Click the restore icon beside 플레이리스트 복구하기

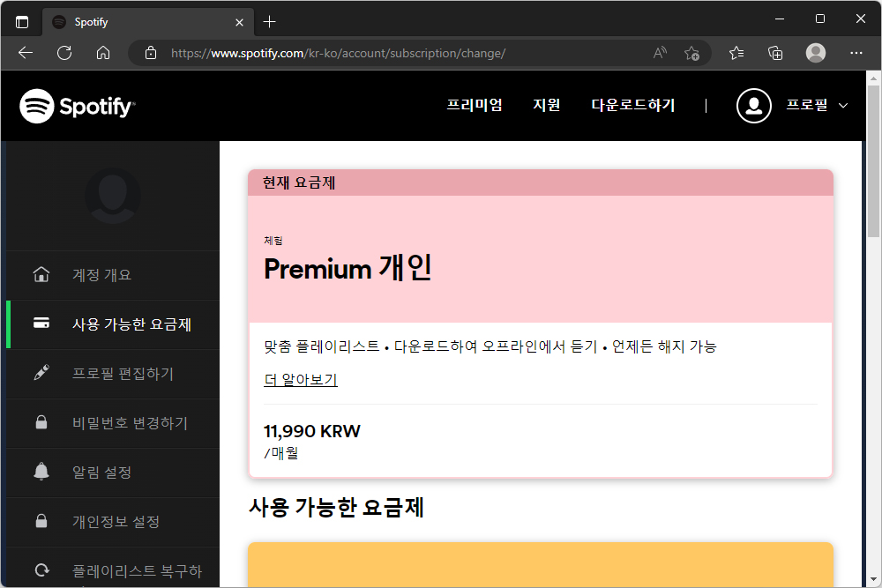coord(41,570)
